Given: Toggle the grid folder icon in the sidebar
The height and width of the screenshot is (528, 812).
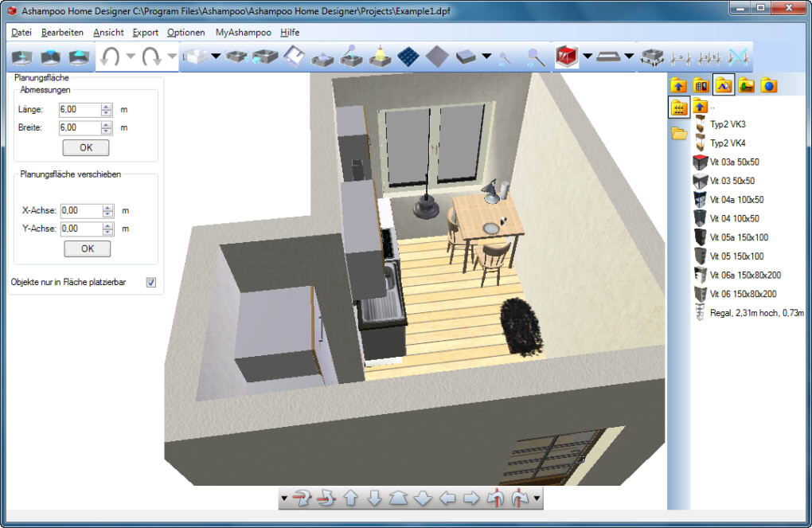Looking at the screenshot, I should tap(679, 106).
